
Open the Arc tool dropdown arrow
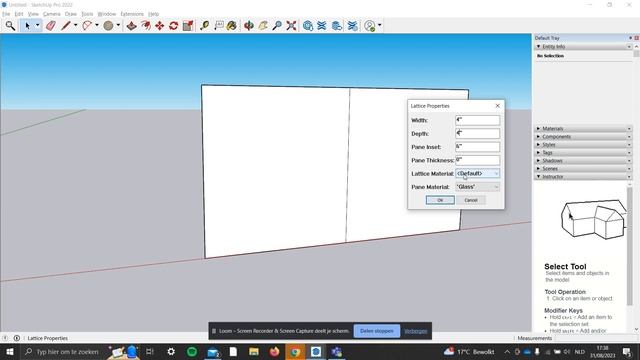(97, 25)
